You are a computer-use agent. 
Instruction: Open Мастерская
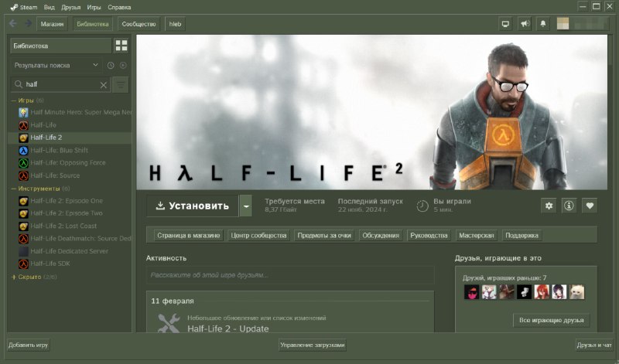[477, 236]
